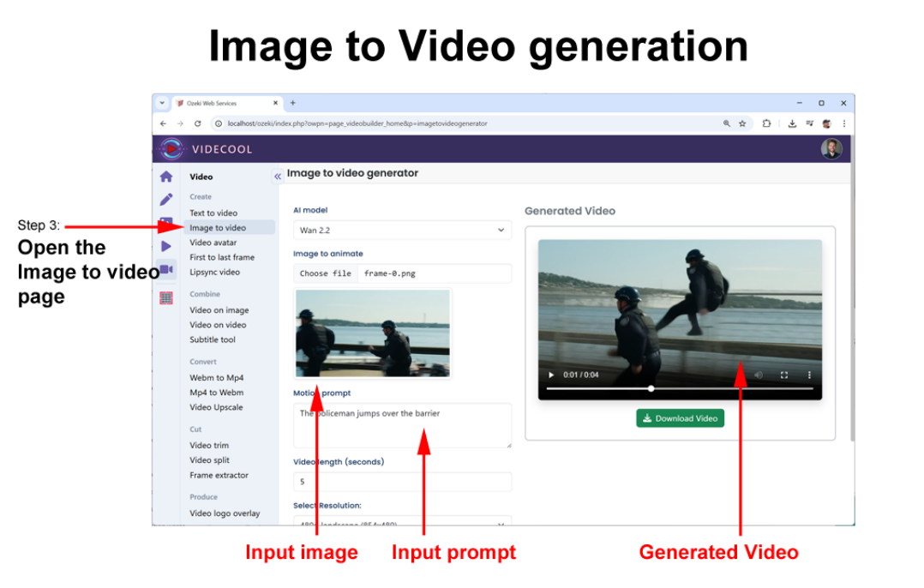Click the home icon in the sidebar
Screen dimensions: 924x588
tap(166, 177)
